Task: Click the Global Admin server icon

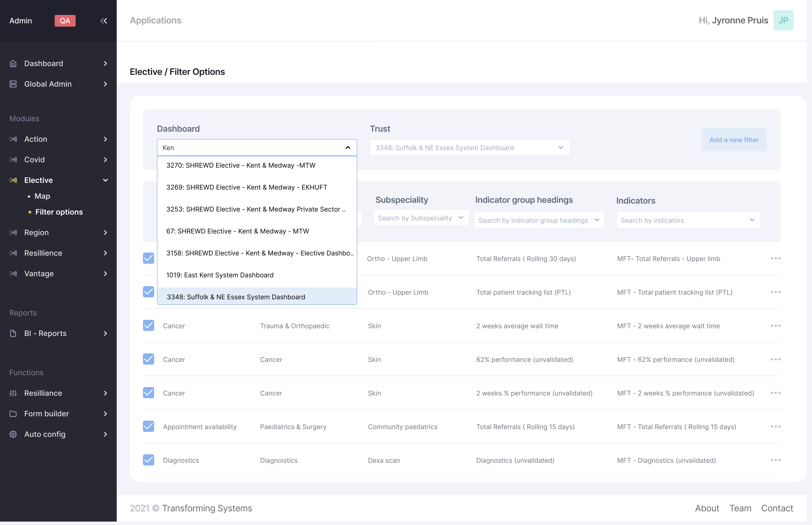Action: (x=13, y=84)
